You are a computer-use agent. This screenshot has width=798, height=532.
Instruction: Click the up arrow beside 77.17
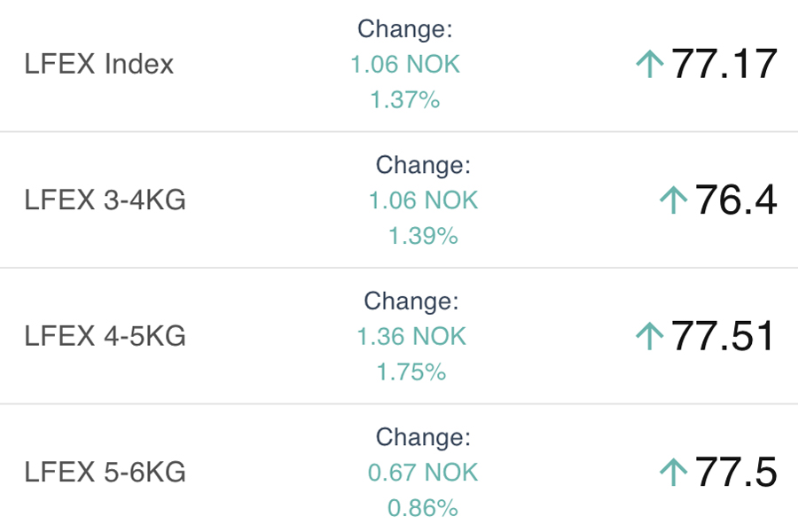click(650, 64)
